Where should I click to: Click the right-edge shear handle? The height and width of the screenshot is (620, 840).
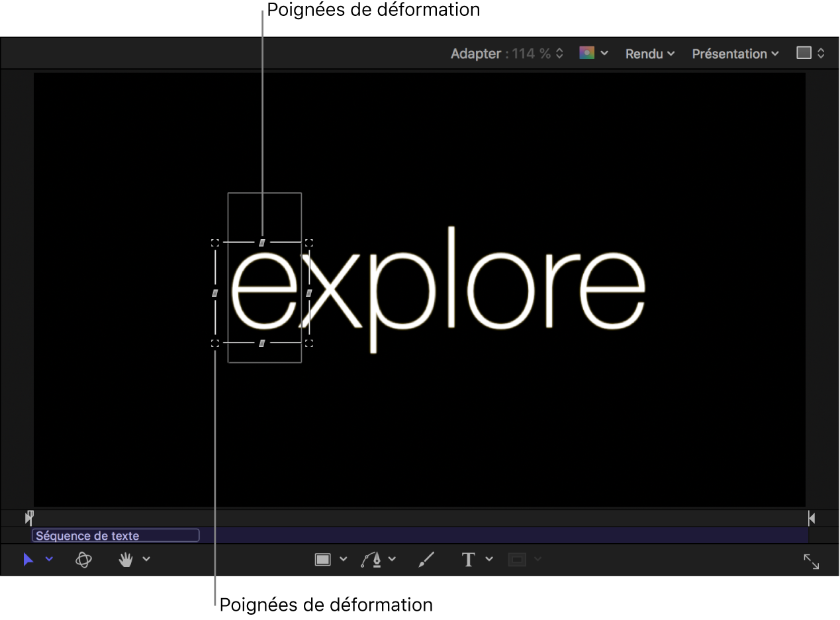point(309,293)
